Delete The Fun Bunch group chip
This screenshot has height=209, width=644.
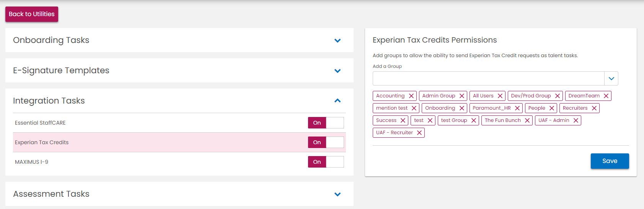point(527,120)
